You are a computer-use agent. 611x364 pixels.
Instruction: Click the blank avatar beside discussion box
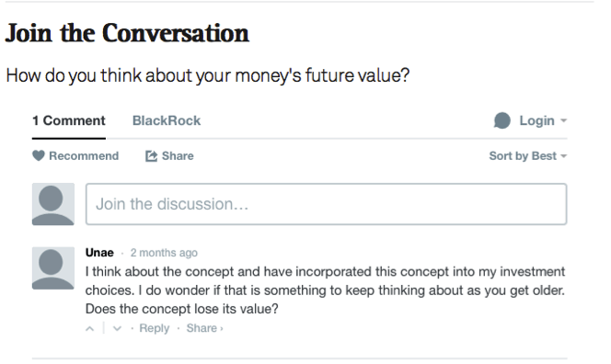(x=53, y=204)
